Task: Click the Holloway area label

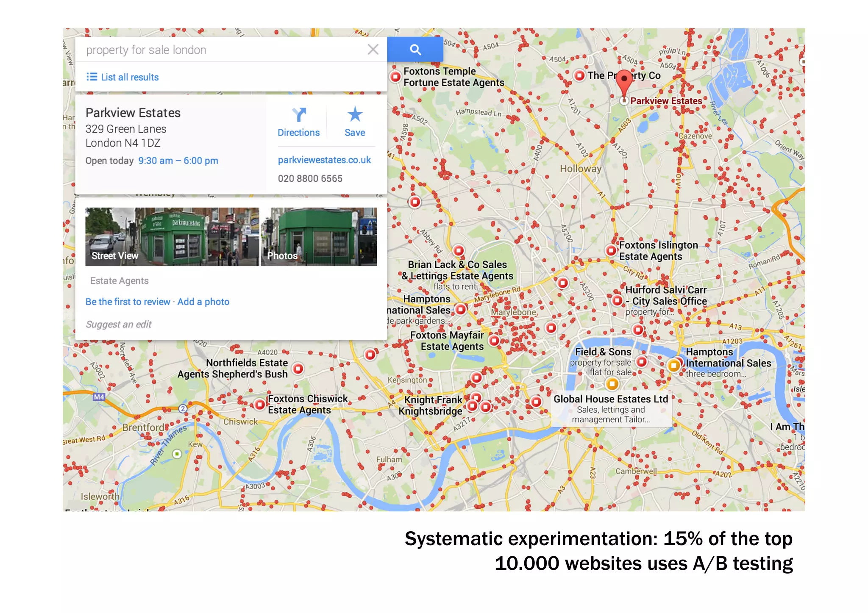Action: 581,169
